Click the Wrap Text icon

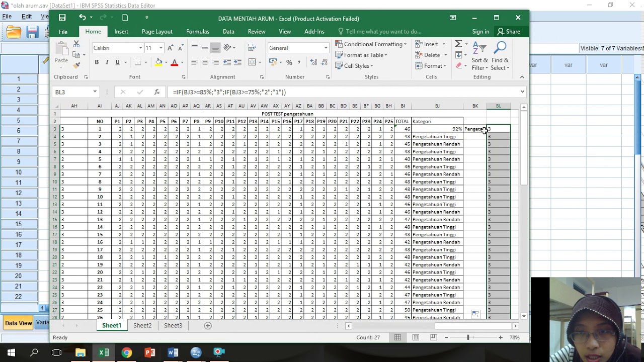(x=252, y=48)
